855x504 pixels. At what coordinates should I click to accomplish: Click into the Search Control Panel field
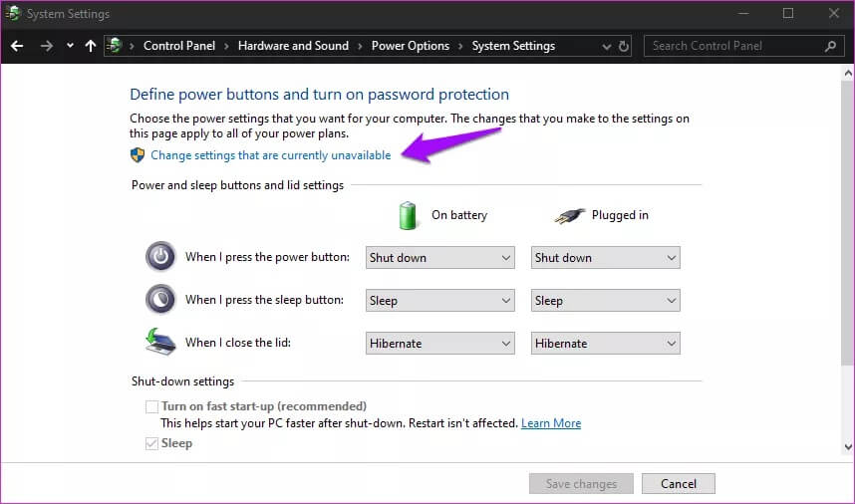[x=735, y=46]
